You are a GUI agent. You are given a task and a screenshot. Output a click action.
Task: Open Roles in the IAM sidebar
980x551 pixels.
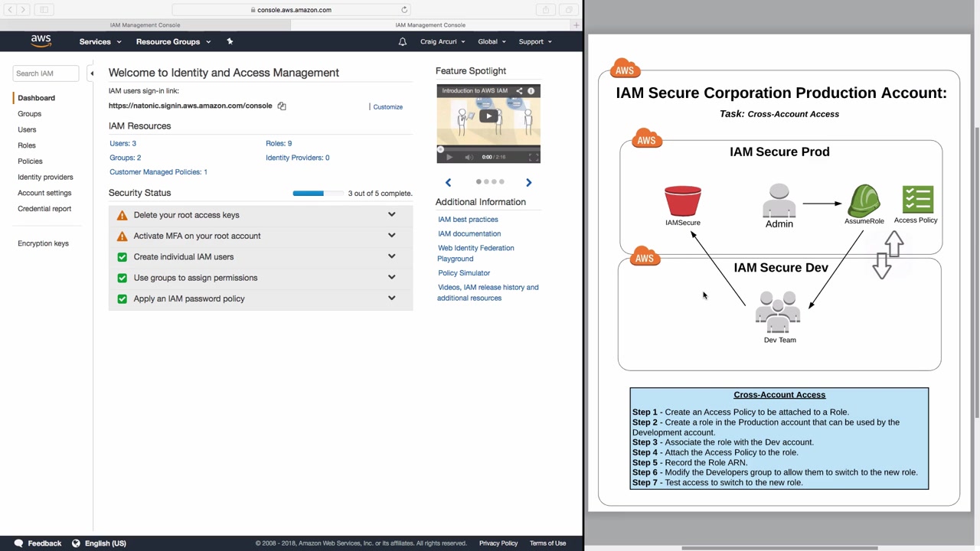[27, 145]
